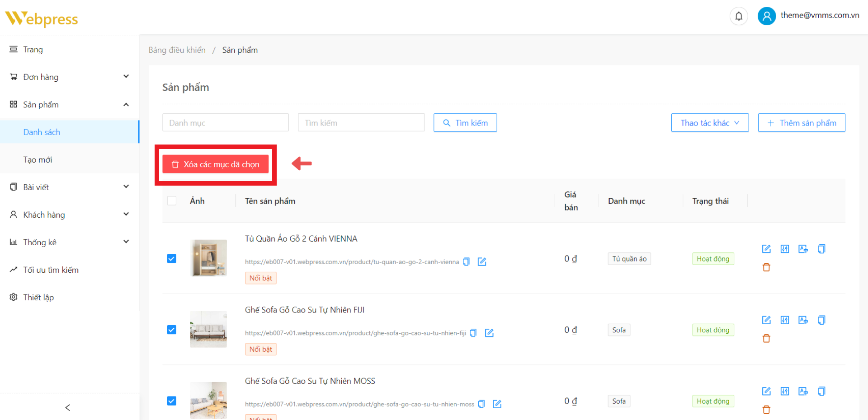Image resolution: width=868 pixels, height=420 pixels.
Task: Copy the FIJI sofa product URL
Action: pos(473,333)
